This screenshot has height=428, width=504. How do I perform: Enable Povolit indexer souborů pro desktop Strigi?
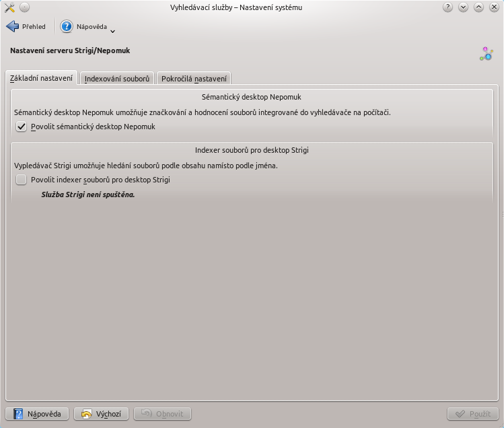pos(22,180)
